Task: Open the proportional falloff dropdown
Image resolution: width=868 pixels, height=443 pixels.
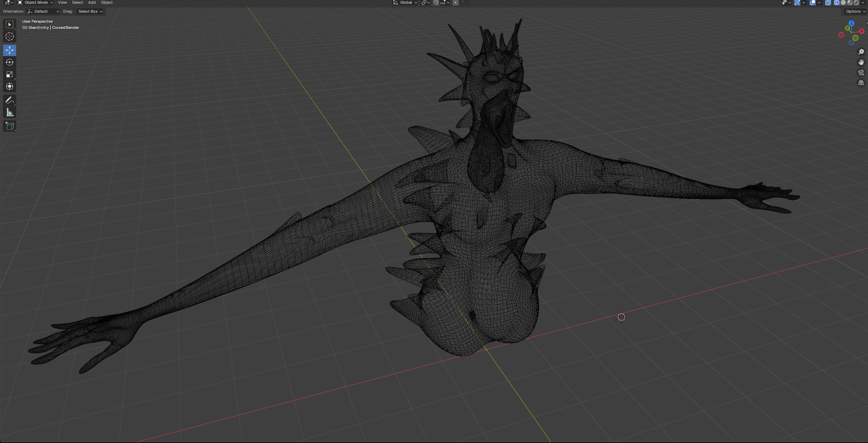Action: click(x=465, y=2)
